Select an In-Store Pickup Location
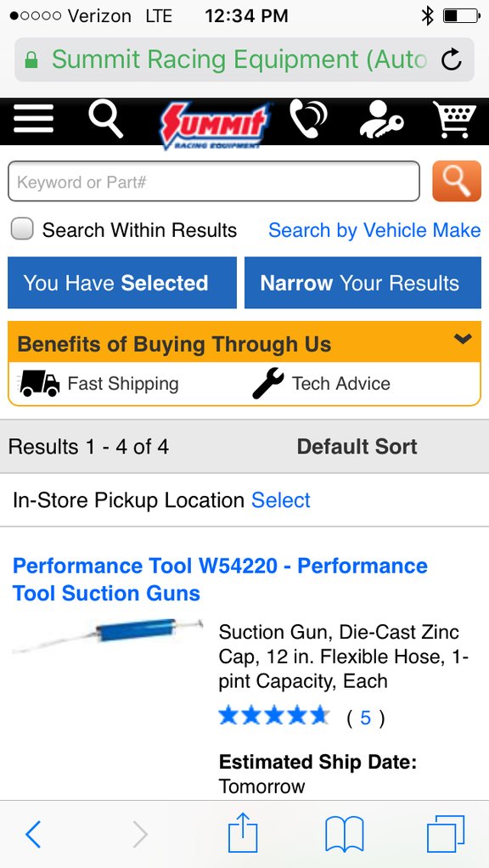489x868 pixels. coord(280,500)
